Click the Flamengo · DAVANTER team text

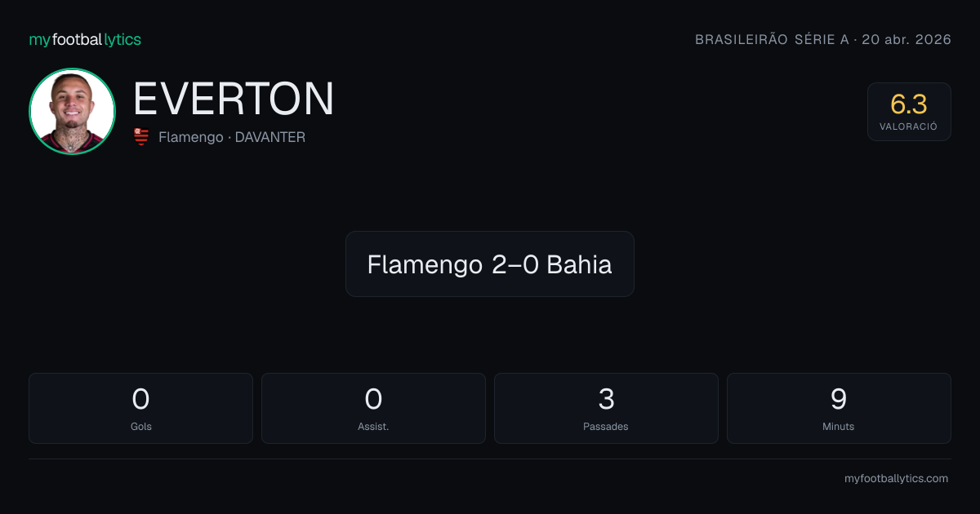[x=232, y=137]
